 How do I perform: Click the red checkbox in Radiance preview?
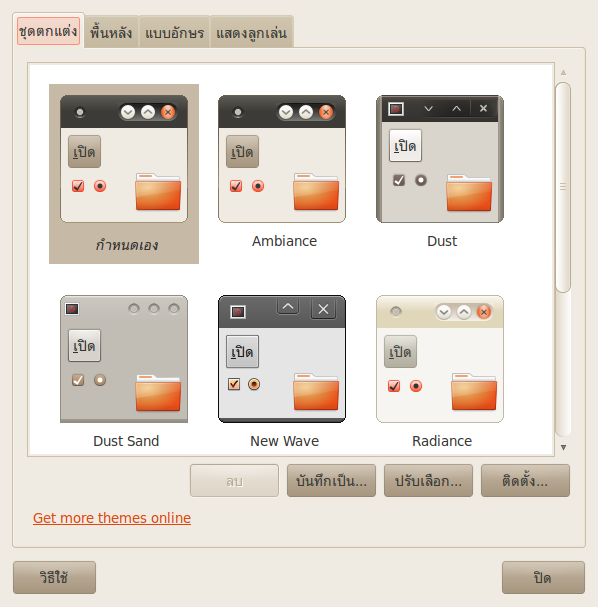click(x=394, y=386)
